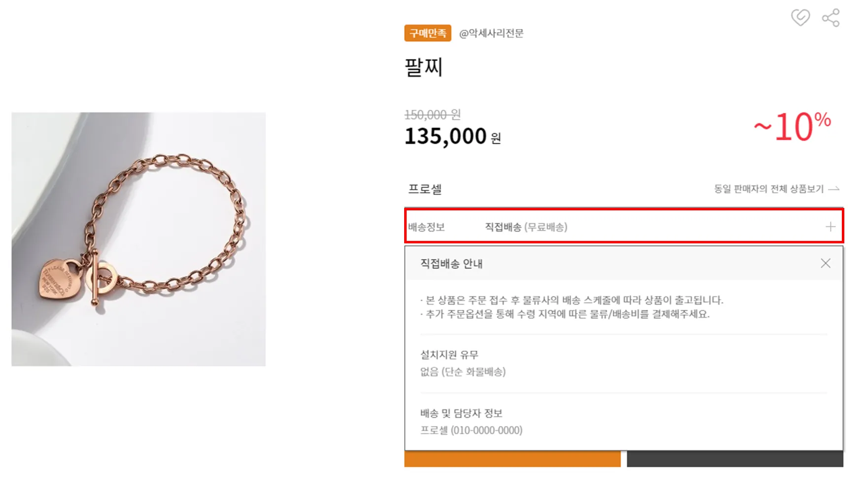Click the 135,000 원 sale price
Screen dimensions: 865x504
452,136
